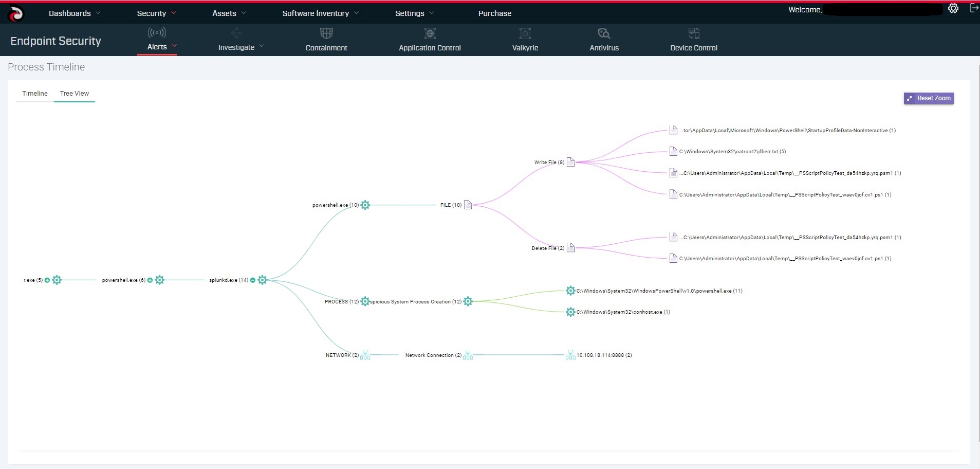Click the gear icon next to WindowsPowerShell powershell.exe (11)
Viewport: 980px width, 469px height.
click(x=570, y=291)
